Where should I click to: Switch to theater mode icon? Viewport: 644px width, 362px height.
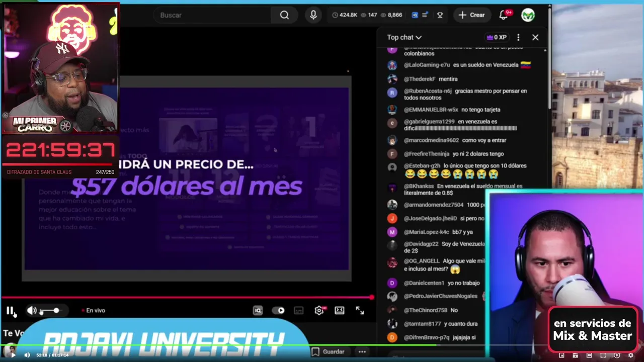tap(340, 311)
